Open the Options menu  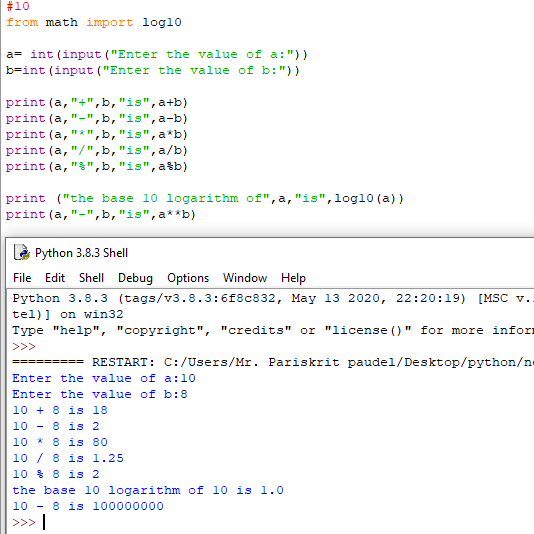[x=188, y=278]
